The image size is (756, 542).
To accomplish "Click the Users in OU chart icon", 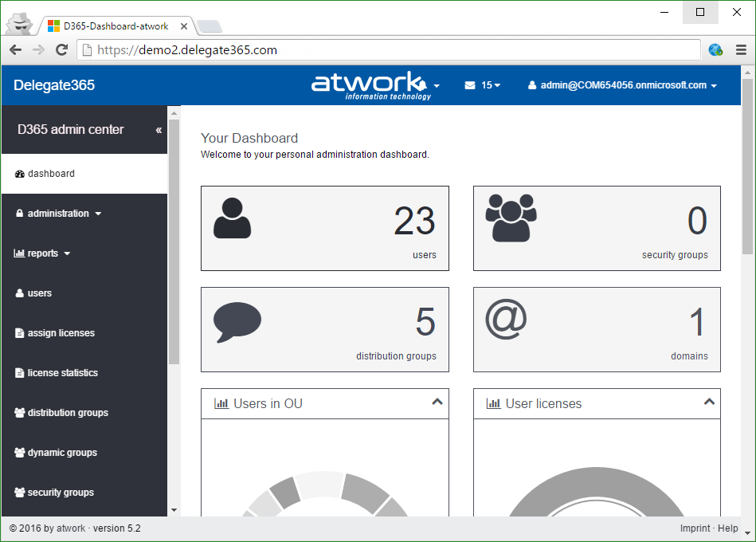I will click(221, 403).
